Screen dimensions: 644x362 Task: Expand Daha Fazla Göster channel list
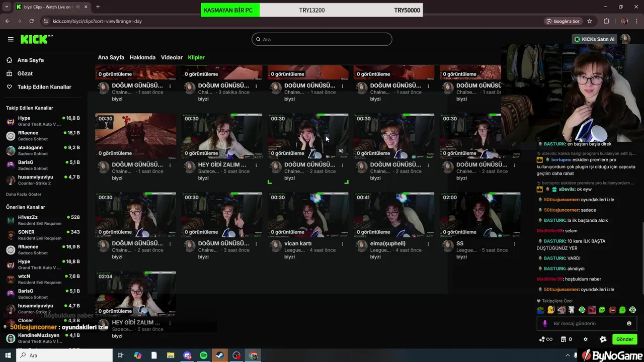coord(24,195)
